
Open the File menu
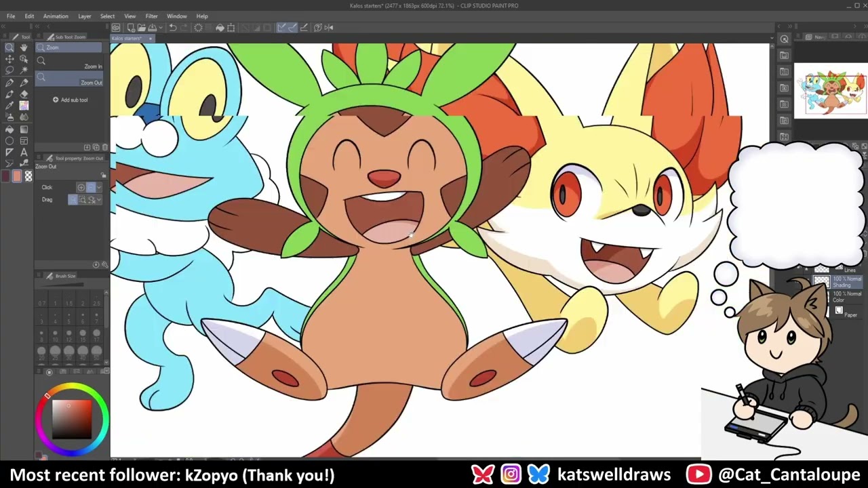click(x=11, y=16)
